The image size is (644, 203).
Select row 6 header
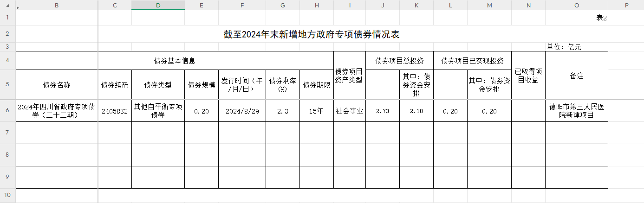pyautogui.click(x=8, y=110)
